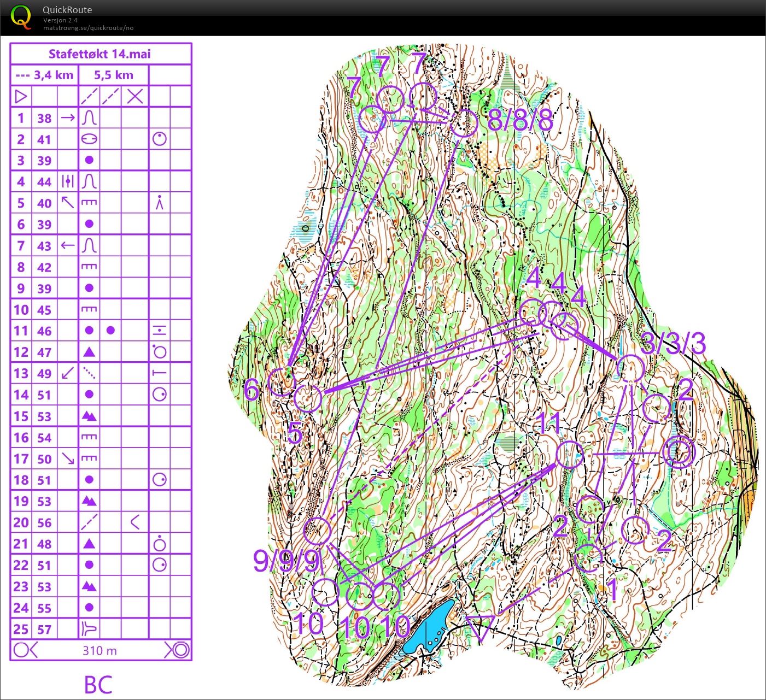Select control code 49 in row 13

point(44,374)
